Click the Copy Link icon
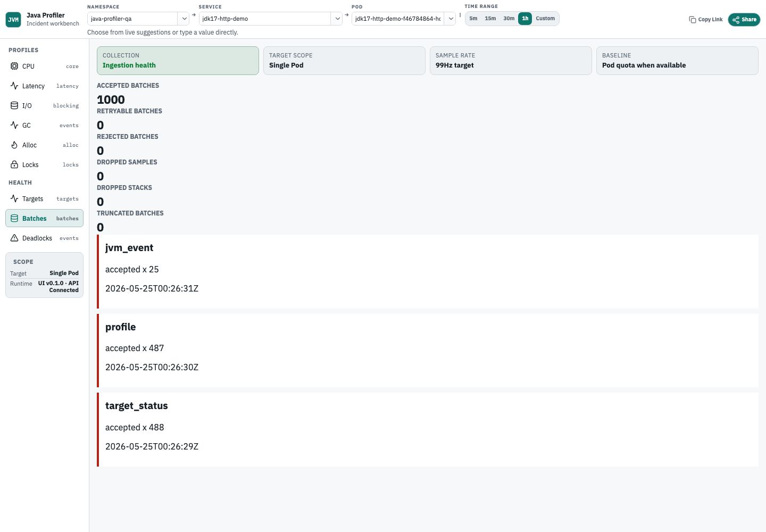The image size is (766, 532). pos(693,20)
